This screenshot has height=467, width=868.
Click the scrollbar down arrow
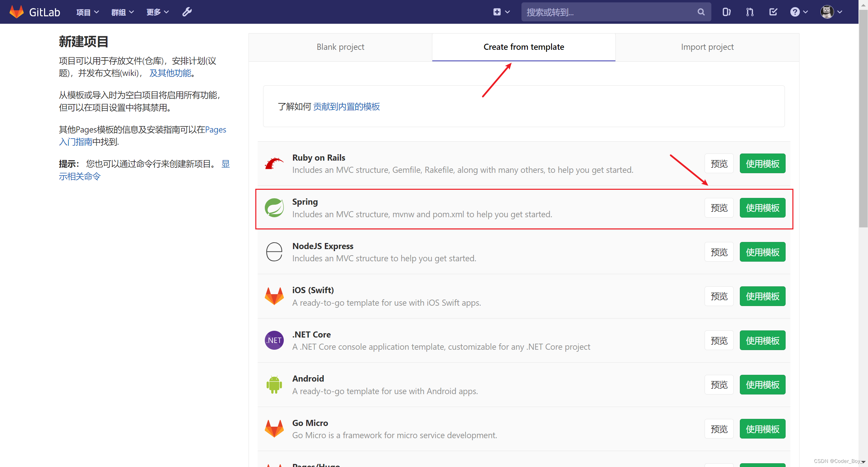pos(863,462)
